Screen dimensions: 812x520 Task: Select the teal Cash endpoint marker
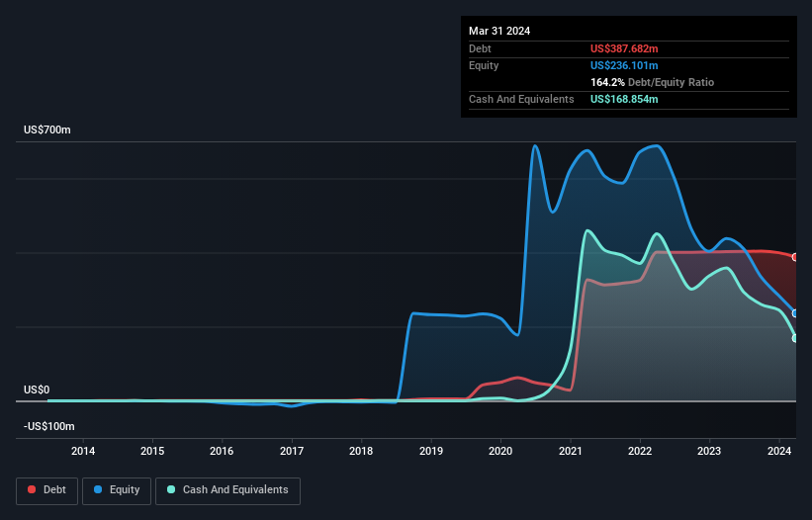click(x=795, y=338)
